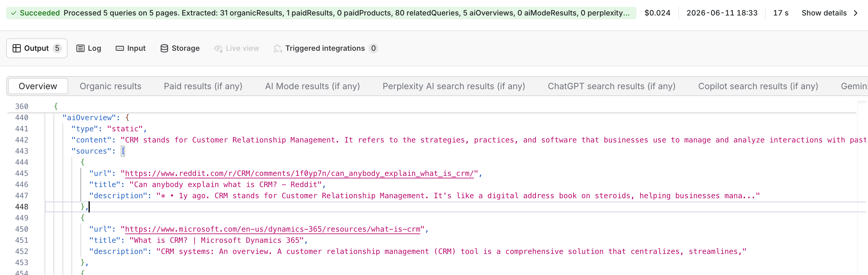Expand run details with Show details
868x275 pixels.
pyautogui.click(x=829, y=13)
